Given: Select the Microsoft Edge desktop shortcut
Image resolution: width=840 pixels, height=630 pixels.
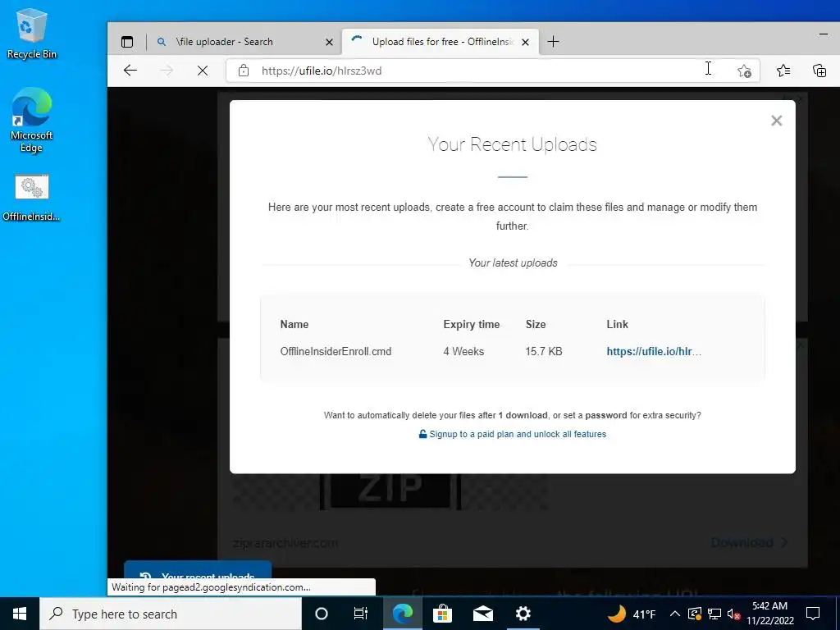Looking at the screenshot, I should coord(32,121).
